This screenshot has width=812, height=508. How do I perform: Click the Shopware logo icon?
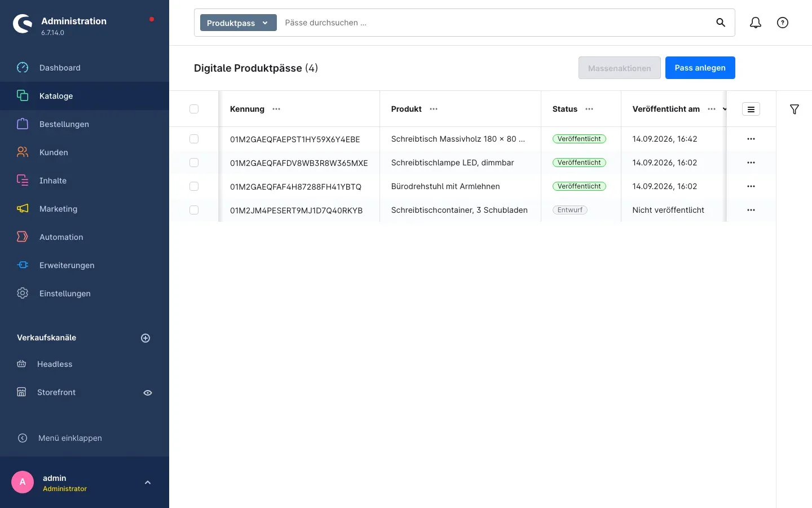pos(23,24)
